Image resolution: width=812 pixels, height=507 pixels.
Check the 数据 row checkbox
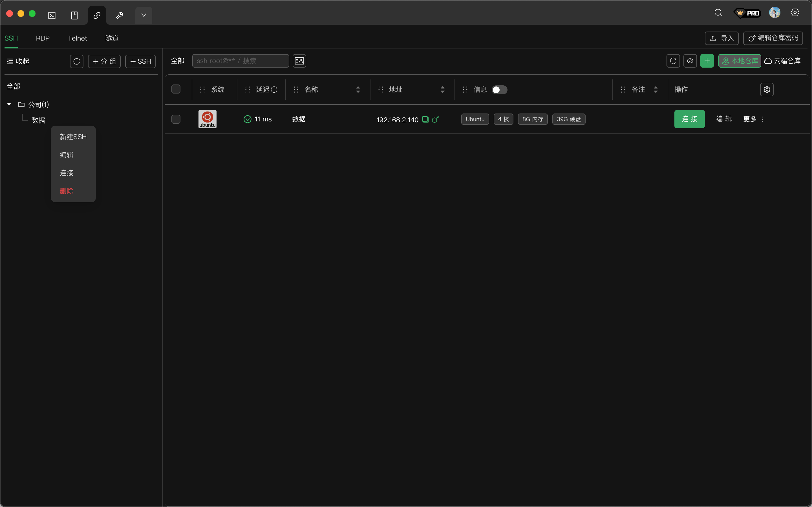click(176, 119)
